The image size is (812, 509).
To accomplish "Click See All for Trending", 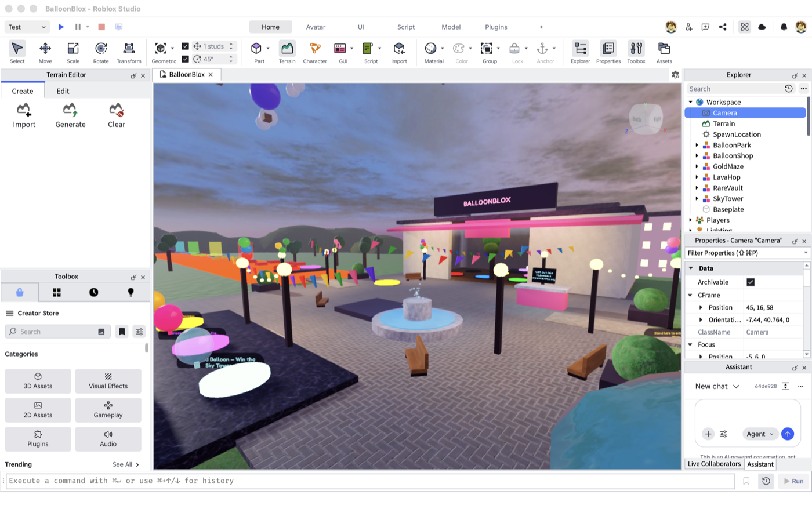I will click(x=126, y=465).
